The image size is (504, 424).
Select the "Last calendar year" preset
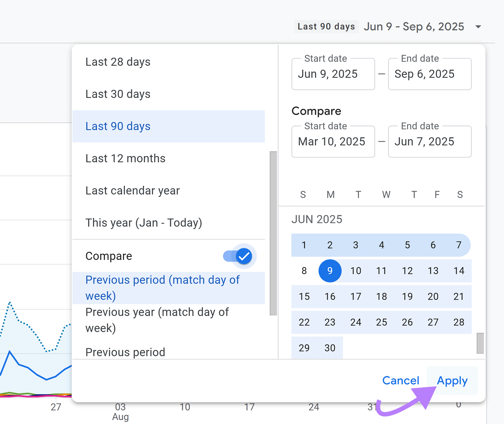132,190
